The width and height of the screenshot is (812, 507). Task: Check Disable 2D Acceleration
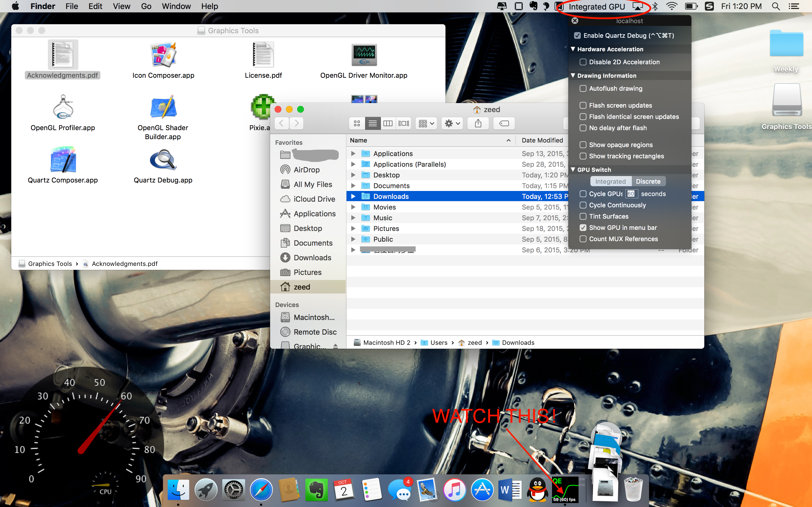583,62
